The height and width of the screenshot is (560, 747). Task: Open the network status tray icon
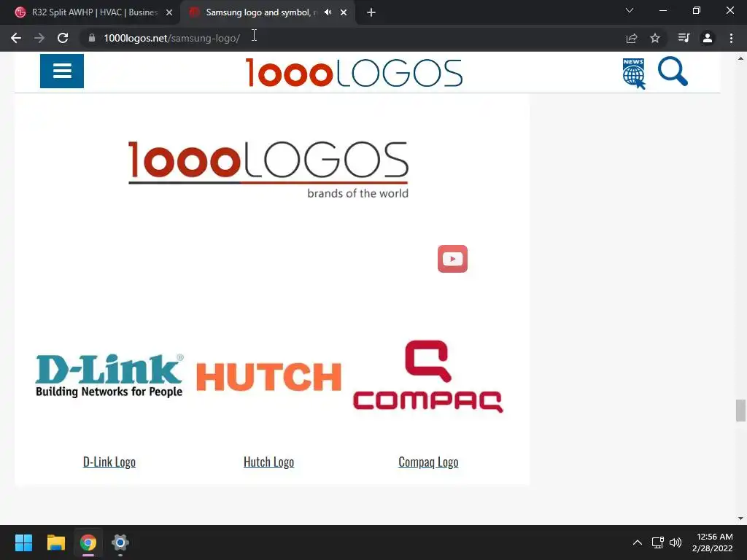tap(658, 542)
